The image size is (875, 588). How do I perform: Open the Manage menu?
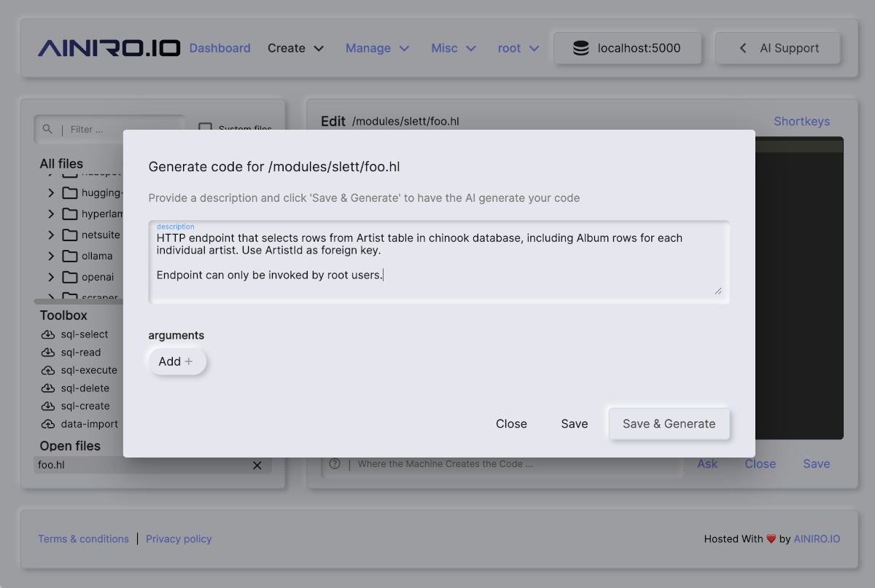pos(377,48)
